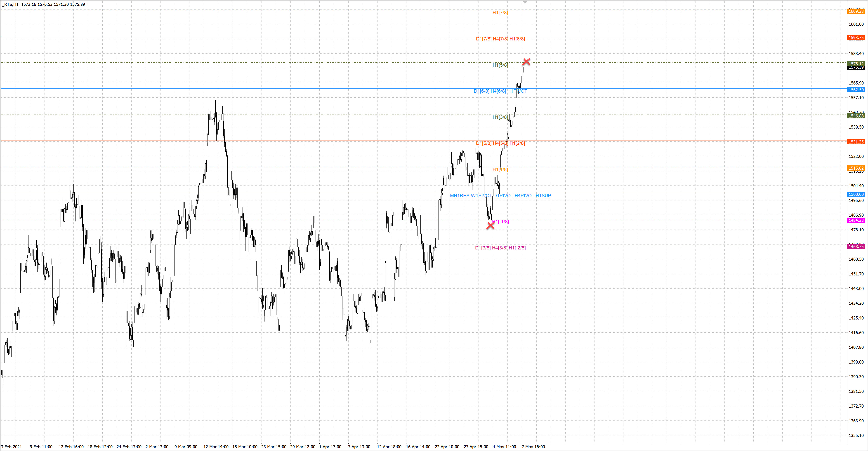Click the red 1593.75 price level tag

856,38
